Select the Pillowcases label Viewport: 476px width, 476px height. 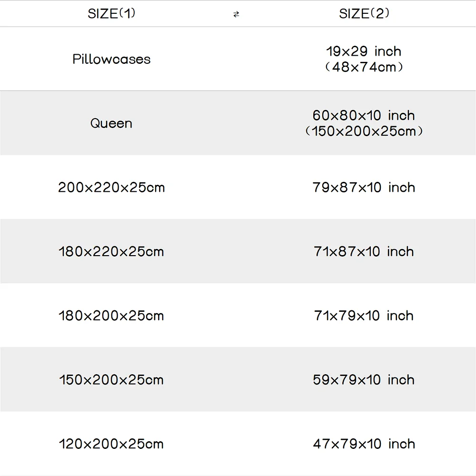[x=111, y=59]
